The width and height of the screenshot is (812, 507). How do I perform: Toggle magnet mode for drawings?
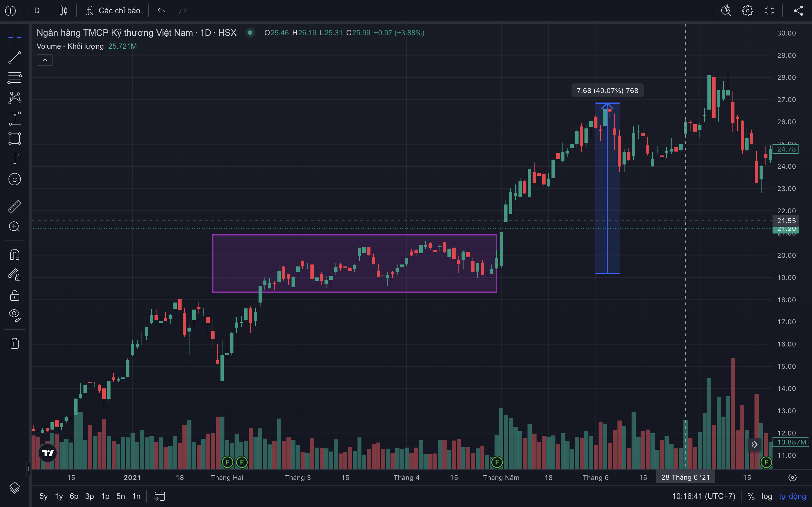pos(14,255)
